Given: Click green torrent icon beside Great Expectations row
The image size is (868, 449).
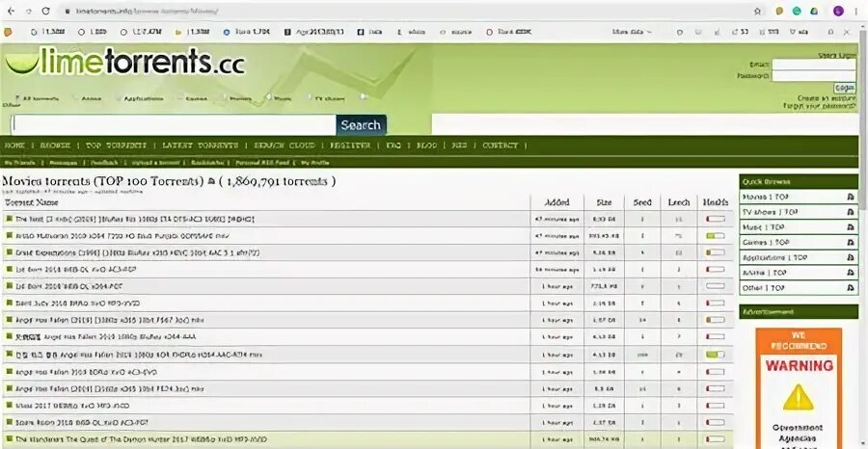Looking at the screenshot, I should [x=9, y=252].
